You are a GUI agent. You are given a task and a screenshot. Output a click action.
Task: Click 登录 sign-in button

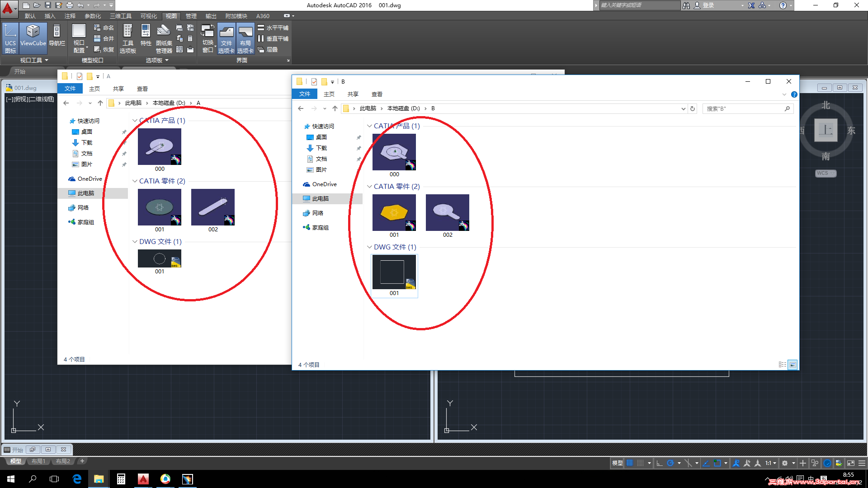tap(708, 5)
